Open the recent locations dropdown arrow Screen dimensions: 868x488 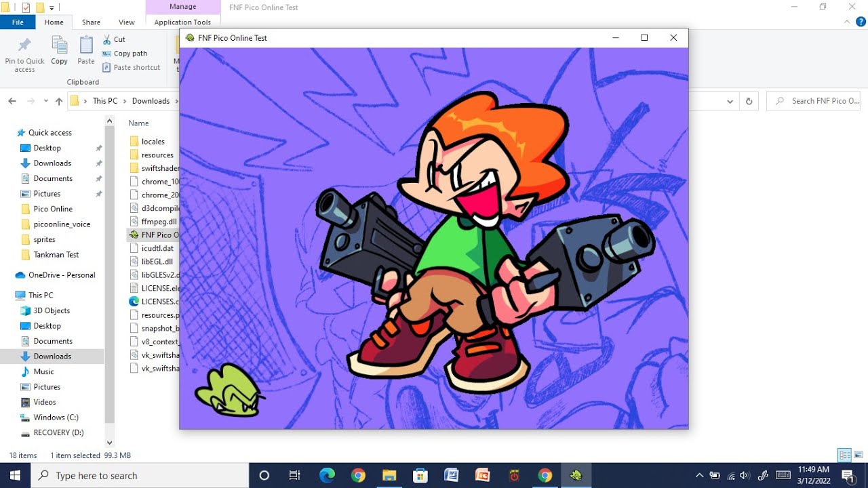tap(46, 101)
